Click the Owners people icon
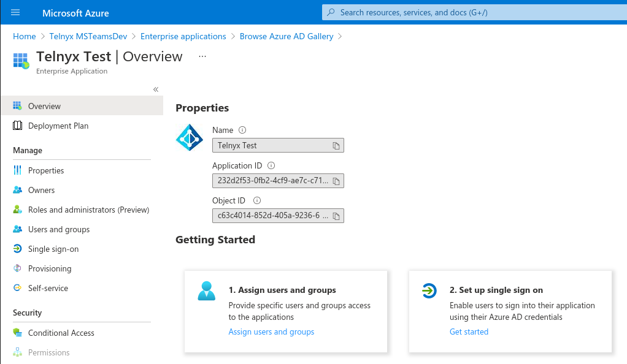 [x=17, y=190]
